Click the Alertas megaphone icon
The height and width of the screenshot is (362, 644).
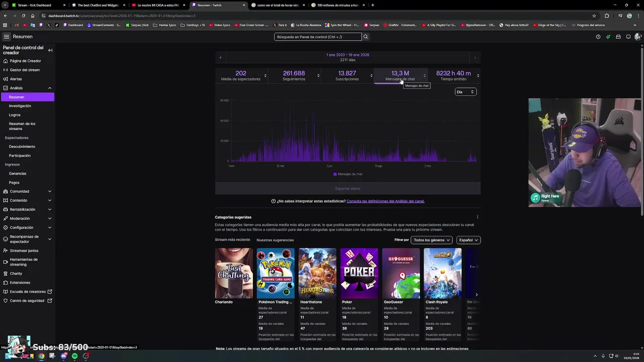[6, 79]
